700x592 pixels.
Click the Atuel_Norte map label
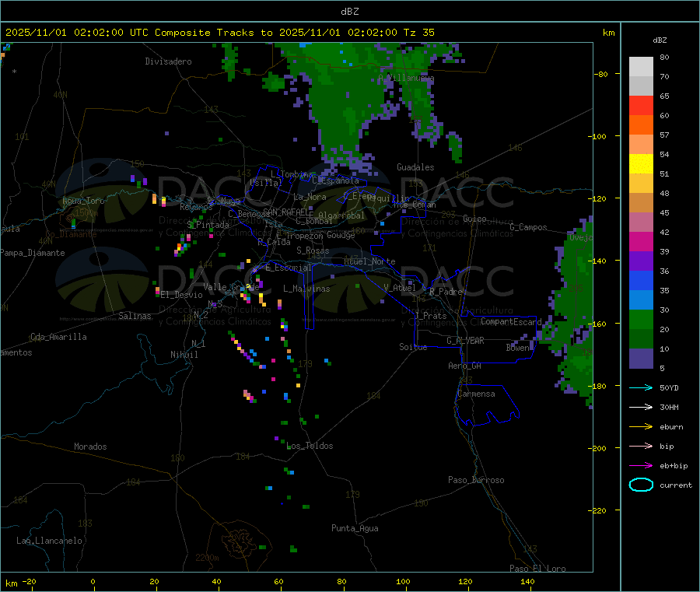pos(369,261)
